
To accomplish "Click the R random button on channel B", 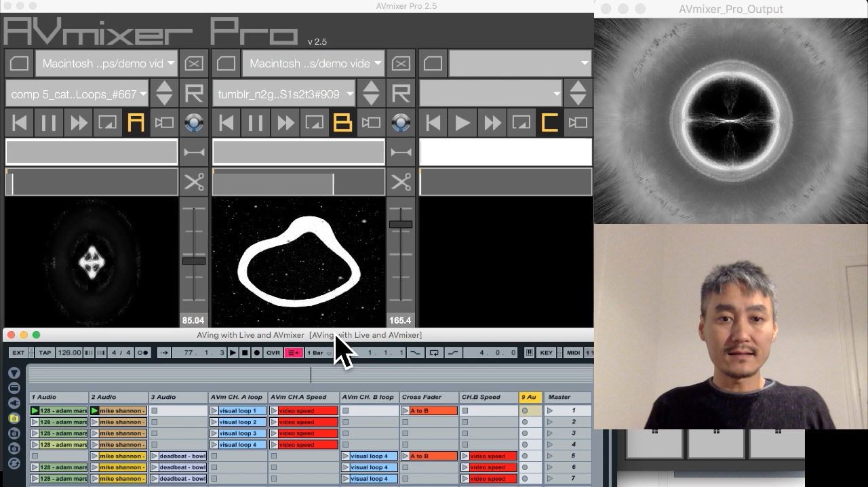I will 401,94.
